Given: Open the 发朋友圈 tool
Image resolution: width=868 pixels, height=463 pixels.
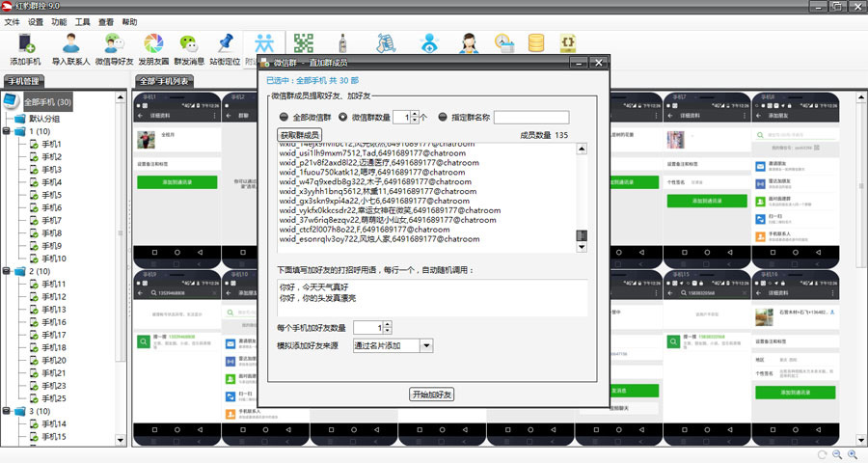Looking at the screenshot, I should tap(153, 49).
